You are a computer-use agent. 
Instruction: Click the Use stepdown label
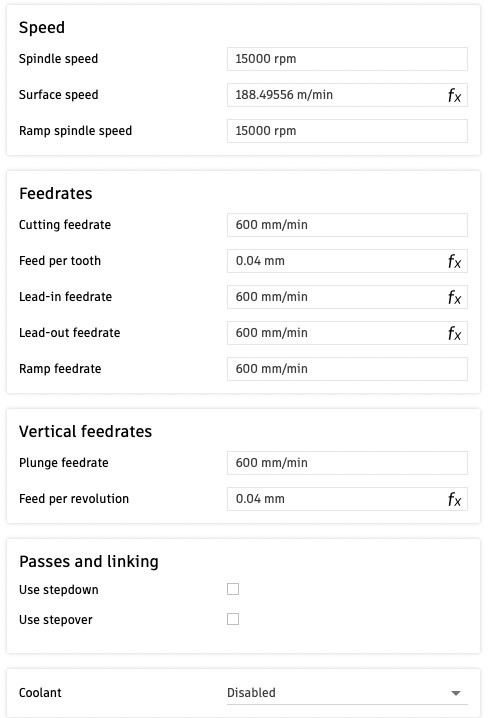point(59,590)
